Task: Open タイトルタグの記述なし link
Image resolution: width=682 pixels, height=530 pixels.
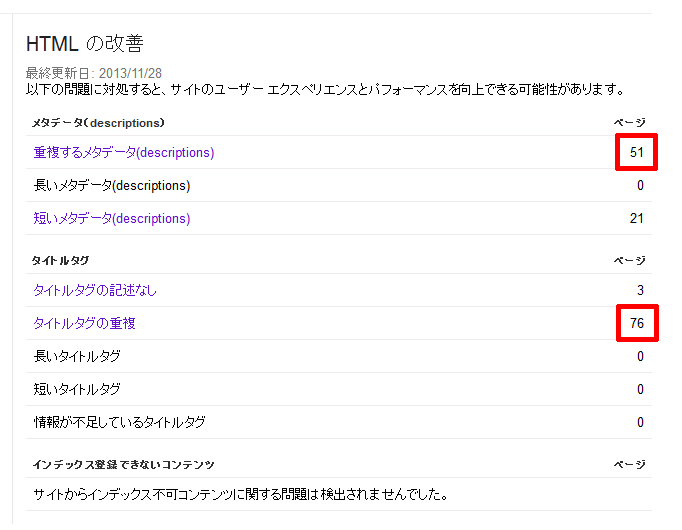Action: click(x=95, y=290)
